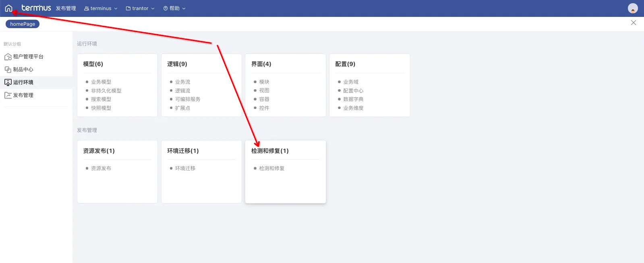This screenshot has width=644, height=263.
Task: Click the 容器 link
Action: click(x=264, y=99)
